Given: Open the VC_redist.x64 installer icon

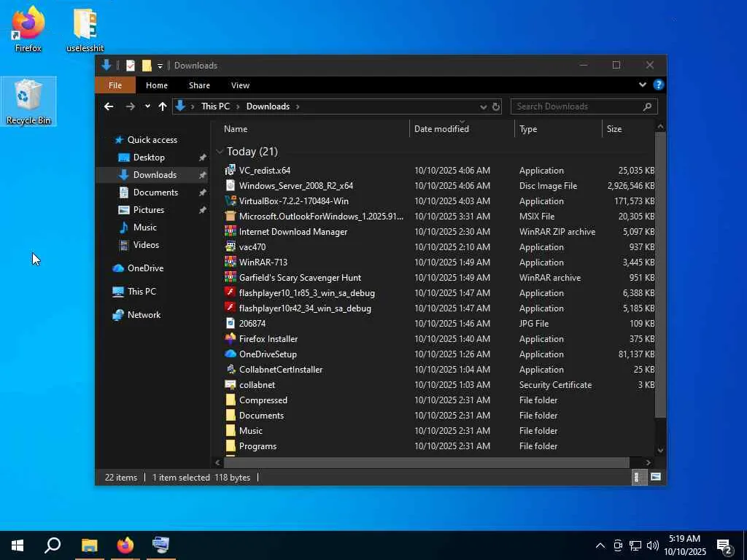Looking at the screenshot, I should coord(230,170).
